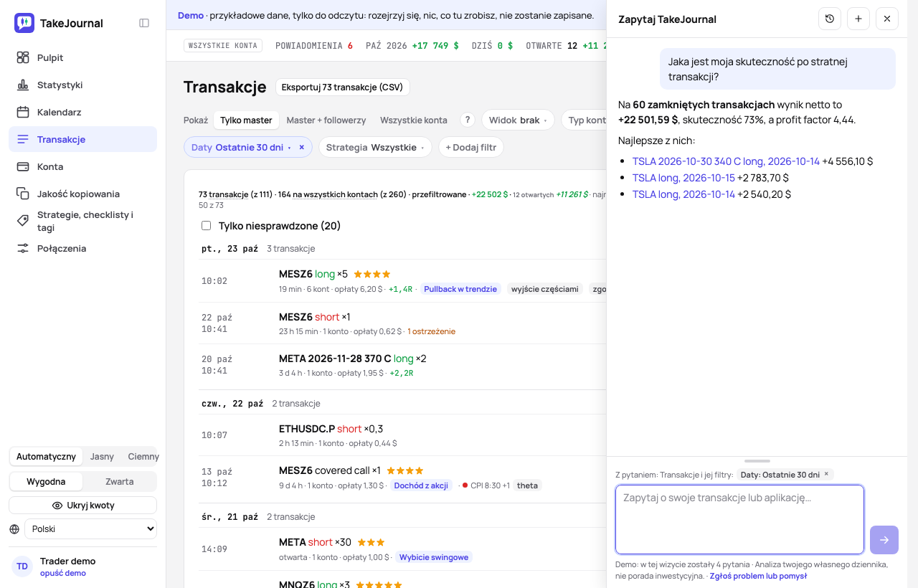Open TSLA 2026-10-30 340 C long link
Image resolution: width=918 pixels, height=588 pixels.
pos(726,161)
